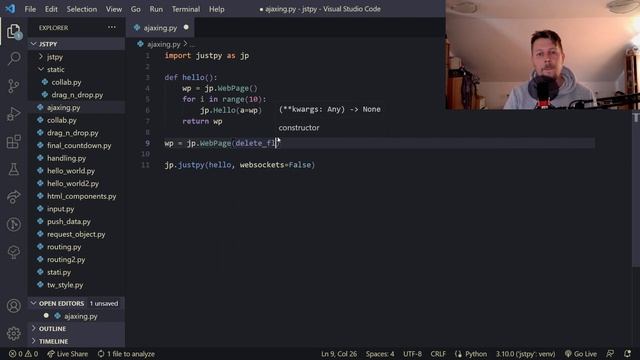Open request_object.py file

76,234
